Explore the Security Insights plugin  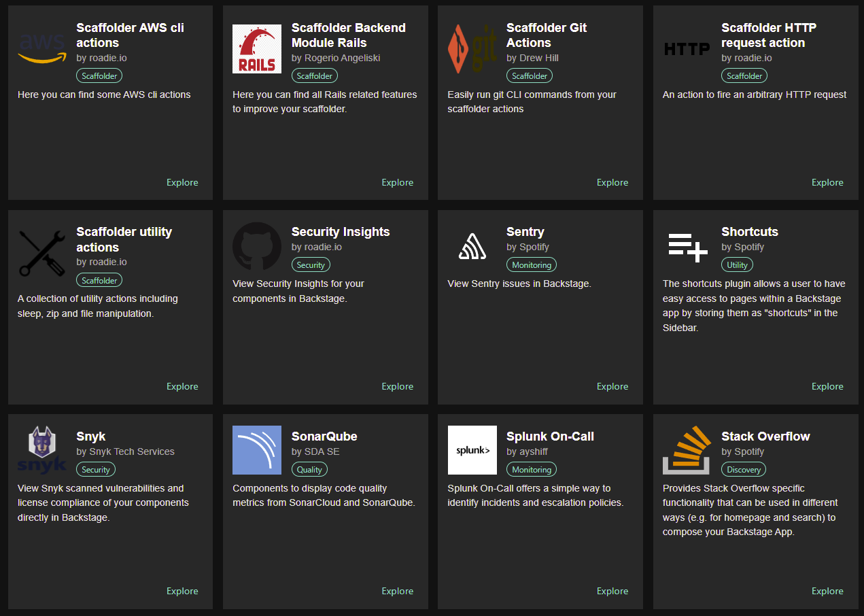397,386
